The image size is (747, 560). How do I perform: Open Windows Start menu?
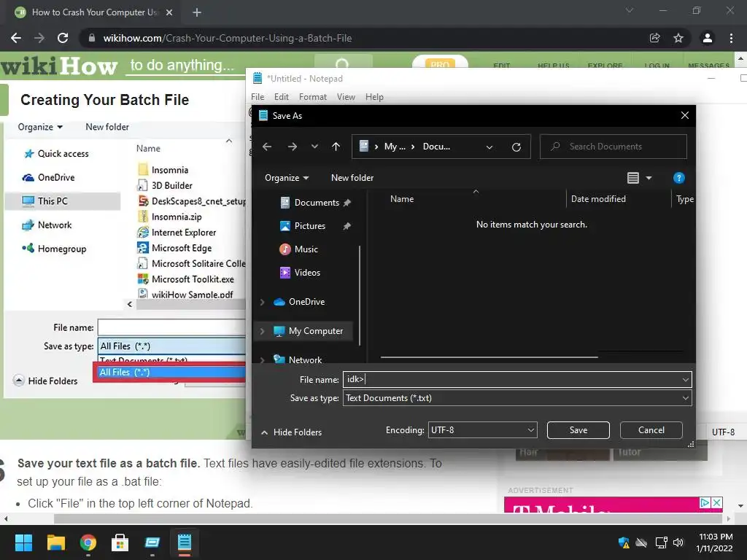pyautogui.click(x=23, y=542)
